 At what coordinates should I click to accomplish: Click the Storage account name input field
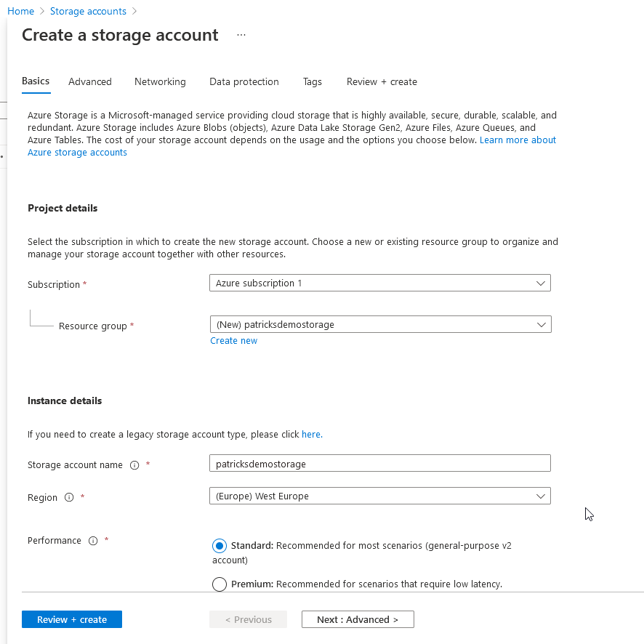(x=380, y=463)
